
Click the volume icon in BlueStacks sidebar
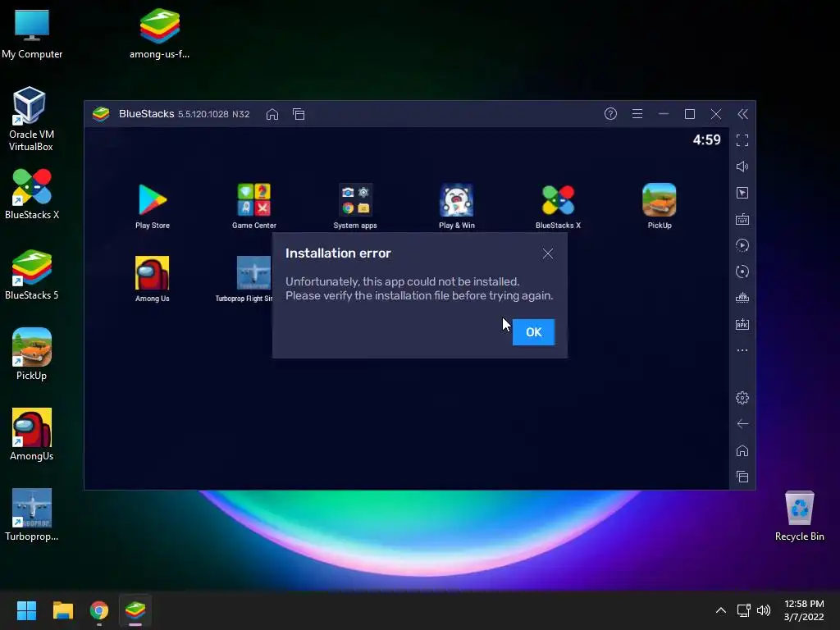point(742,167)
